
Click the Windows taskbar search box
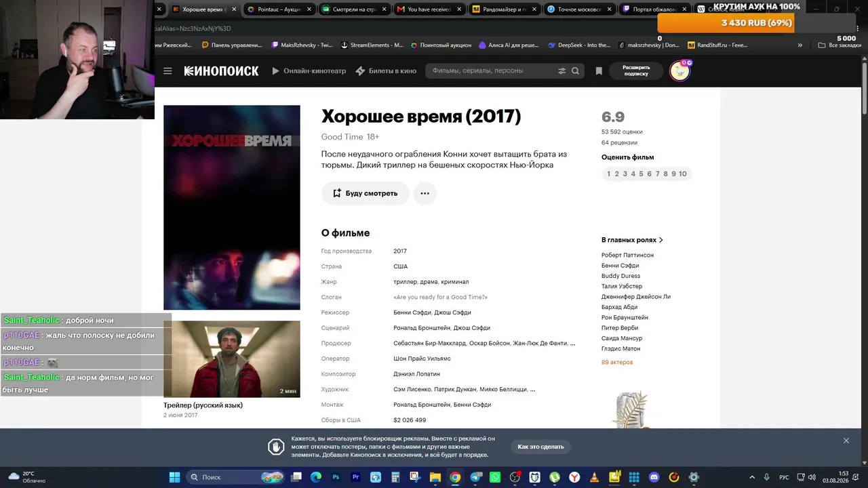pos(234,477)
